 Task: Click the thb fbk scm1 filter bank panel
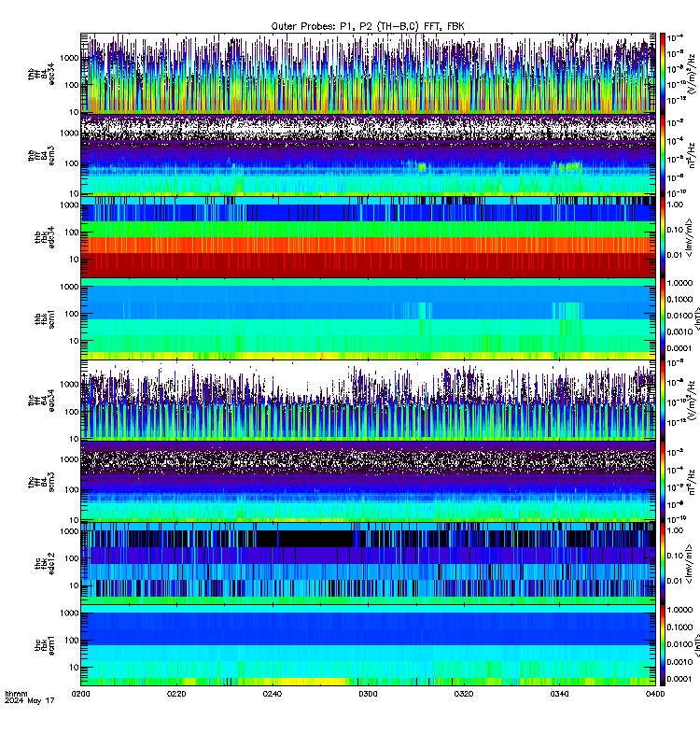[x=368, y=318]
